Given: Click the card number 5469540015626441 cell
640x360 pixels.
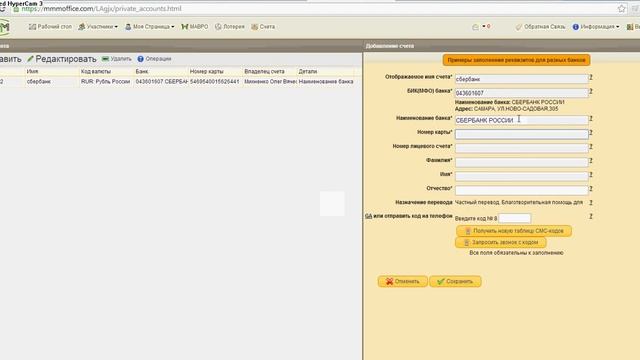Looking at the screenshot, I should (x=216, y=82).
